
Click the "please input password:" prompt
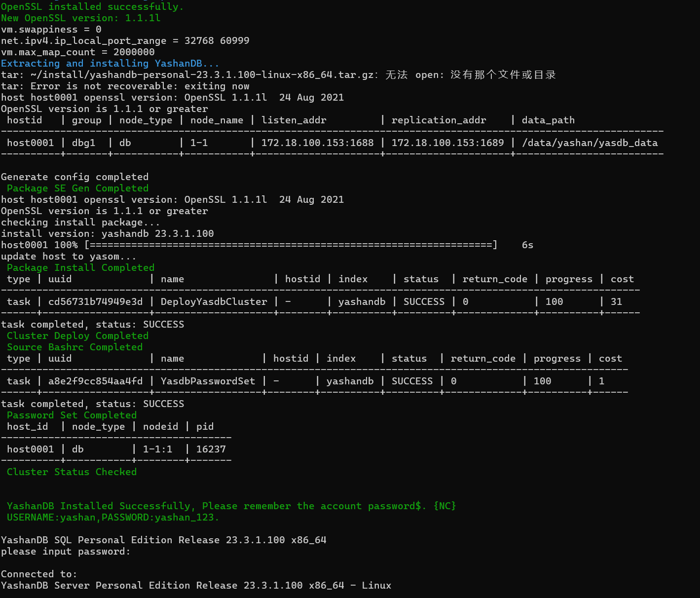(66, 552)
